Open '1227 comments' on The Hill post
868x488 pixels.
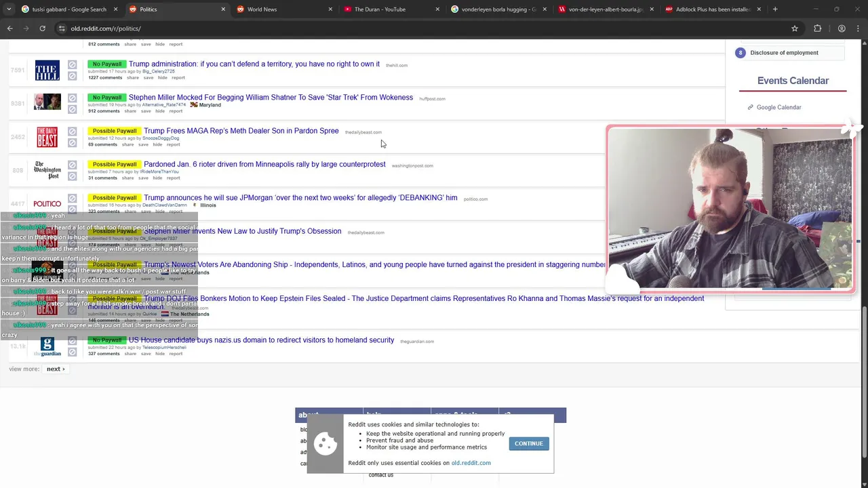(x=105, y=77)
